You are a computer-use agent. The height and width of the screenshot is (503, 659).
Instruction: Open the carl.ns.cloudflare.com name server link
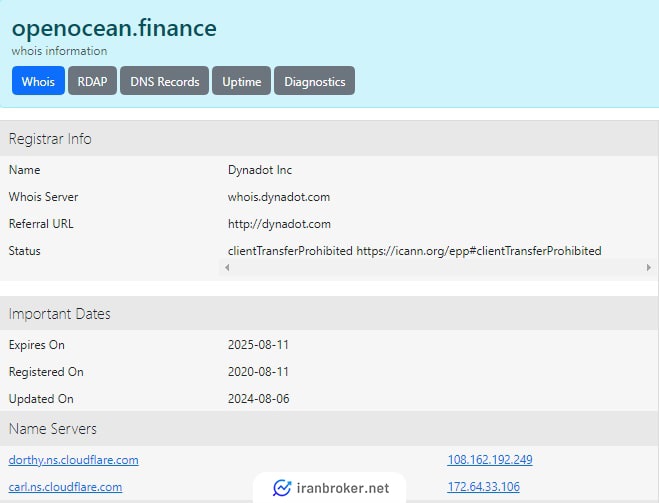point(66,487)
